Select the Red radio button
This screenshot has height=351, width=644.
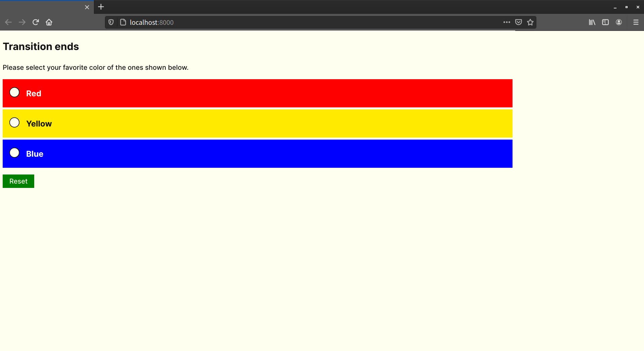(x=14, y=92)
